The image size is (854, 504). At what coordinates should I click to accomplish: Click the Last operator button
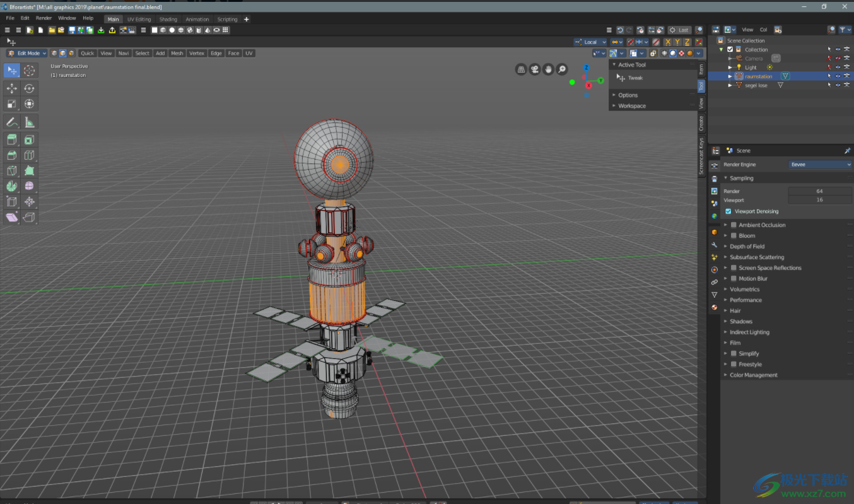pyautogui.click(x=679, y=30)
